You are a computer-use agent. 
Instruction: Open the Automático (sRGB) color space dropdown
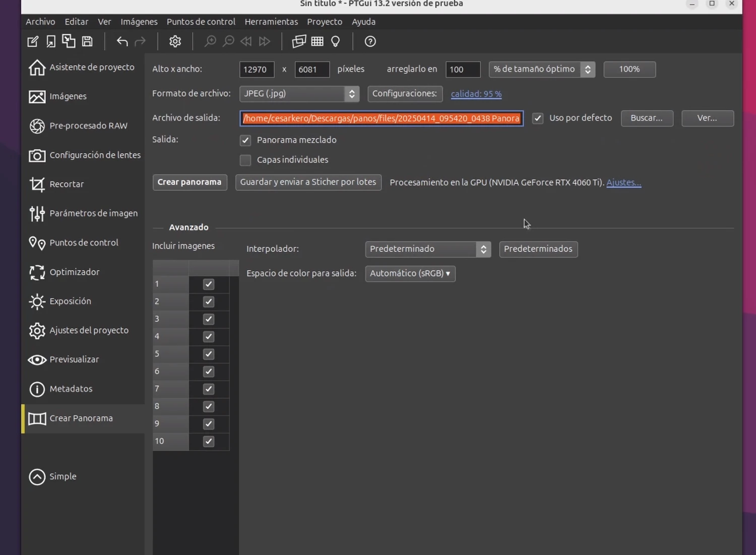(x=410, y=273)
